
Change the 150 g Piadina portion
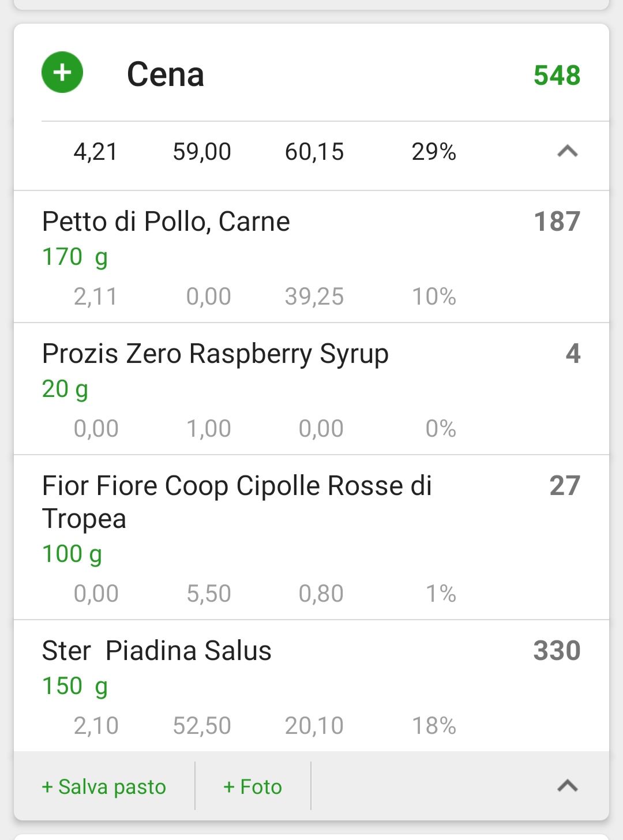point(75,687)
